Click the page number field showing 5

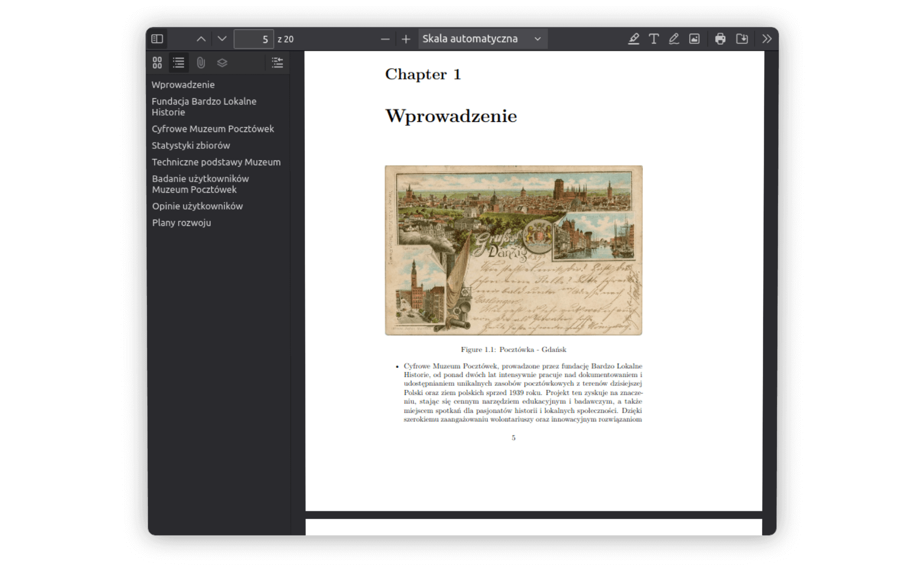pyautogui.click(x=254, y=39)
